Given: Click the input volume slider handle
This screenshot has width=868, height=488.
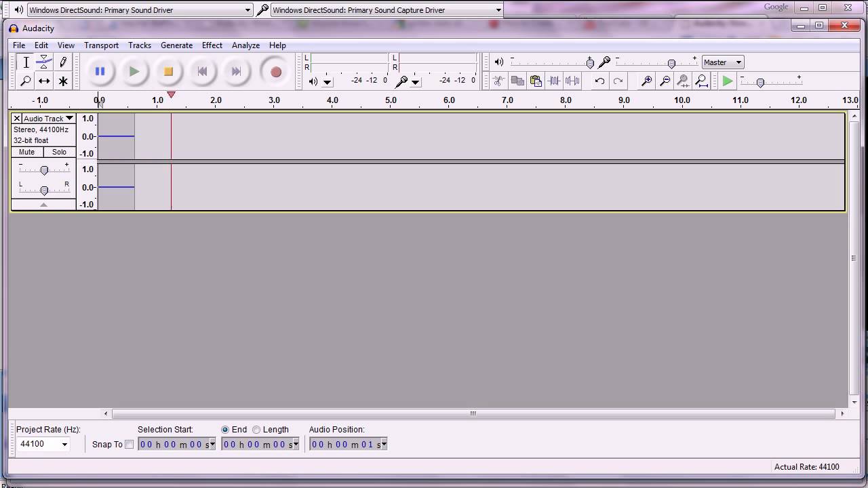Looking at the screenshot, I should (x=671, y=63).
